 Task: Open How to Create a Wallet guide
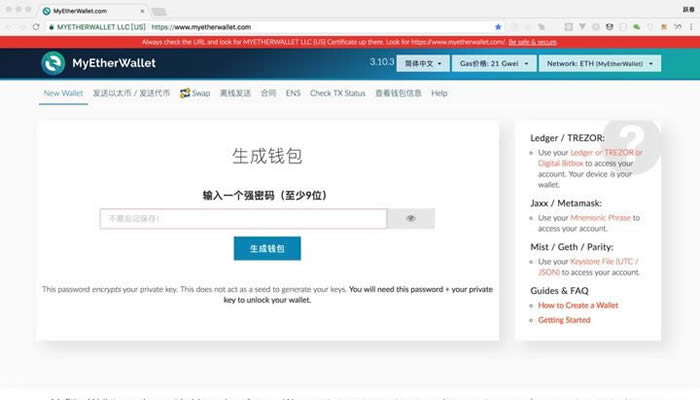(x=578, y=305)
